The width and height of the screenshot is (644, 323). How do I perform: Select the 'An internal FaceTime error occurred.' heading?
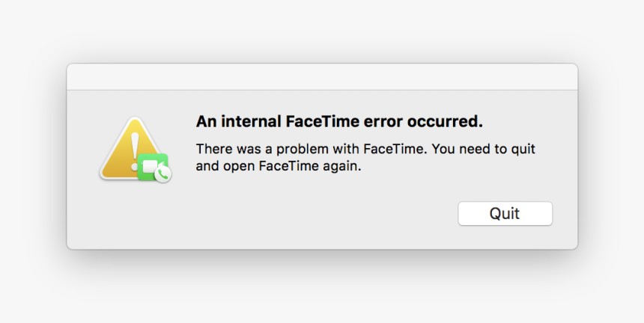pyautogui.click(x=339, y=122)
